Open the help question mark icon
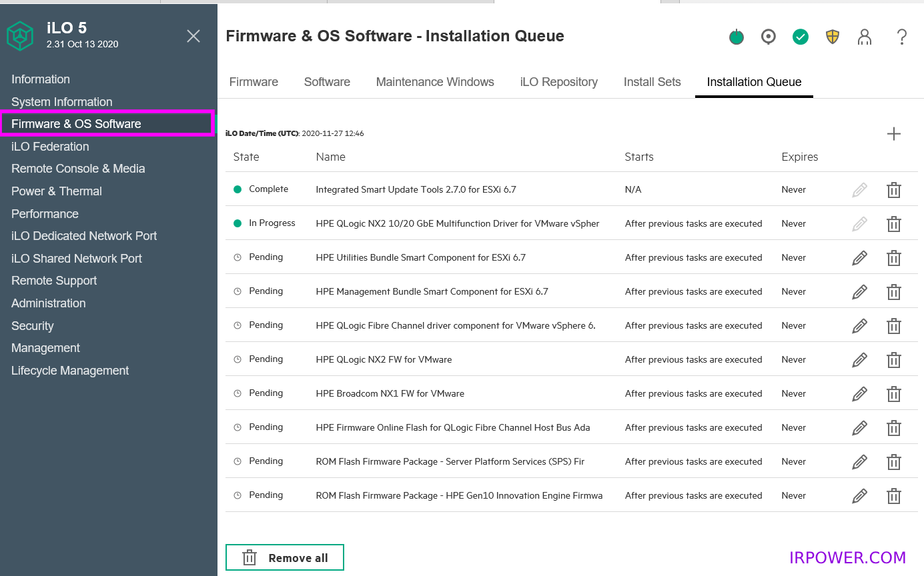The width and height of the screenshot is (924, 576). 902,37
